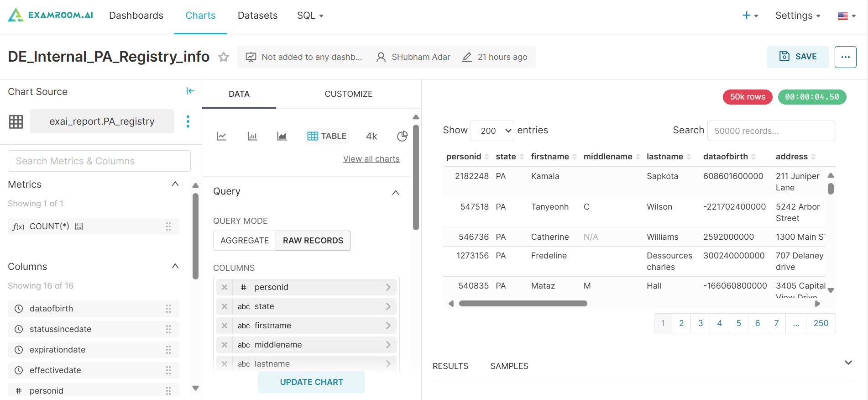This screenshot has height=400, width=868.
Task: Select the pie chart visualization icon
Action: pyautogui.click(x=402, y=136)
